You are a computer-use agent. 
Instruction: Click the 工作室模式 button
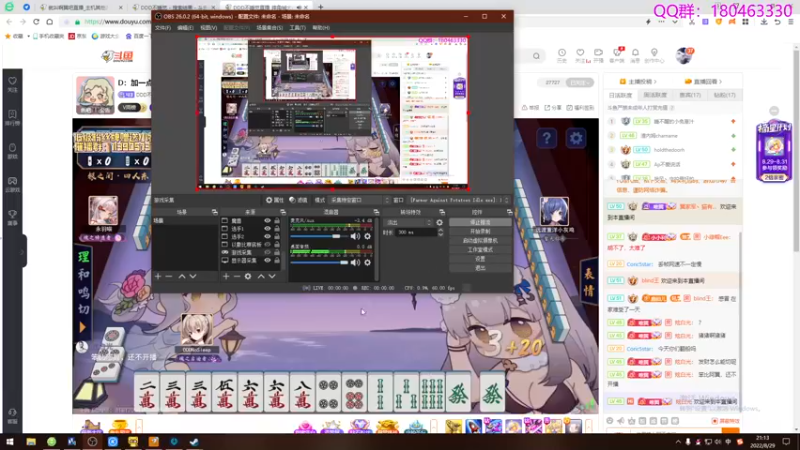[x=480, y=250]
